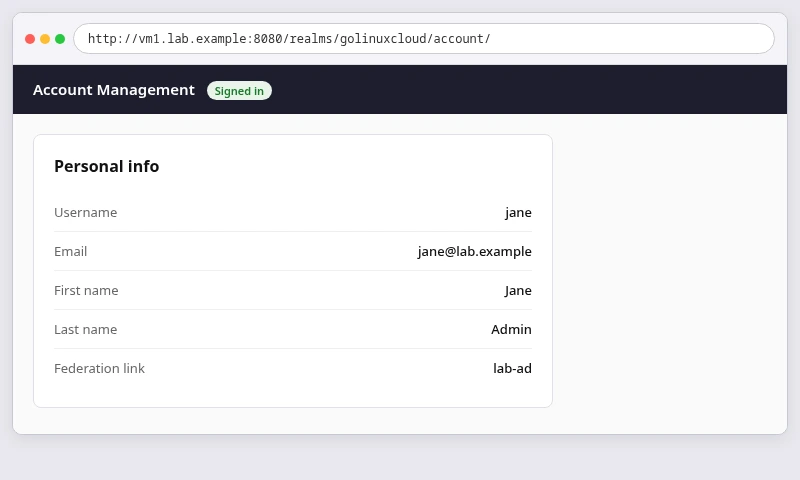Screen dimensions: 800x480
Task: Click the Federation link label
Action: coord(99,369)
